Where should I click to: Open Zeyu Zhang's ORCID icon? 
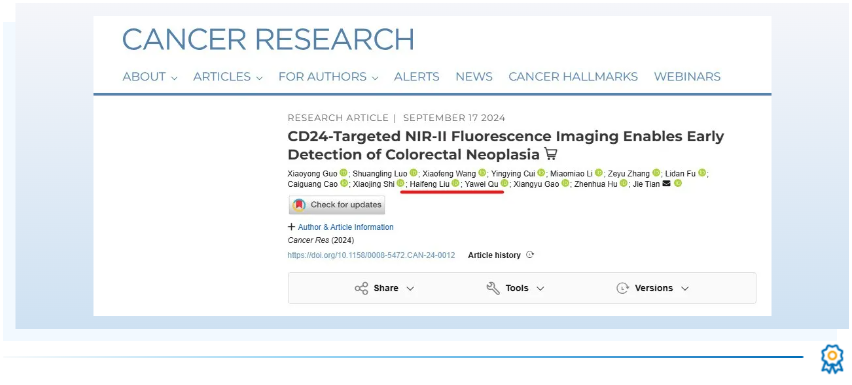(x=656, y=173)
